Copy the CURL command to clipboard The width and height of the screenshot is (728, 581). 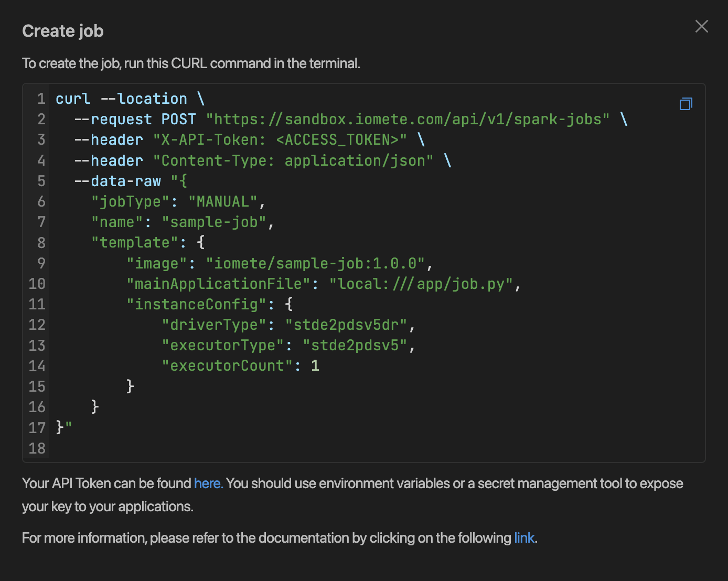point(686,104)
